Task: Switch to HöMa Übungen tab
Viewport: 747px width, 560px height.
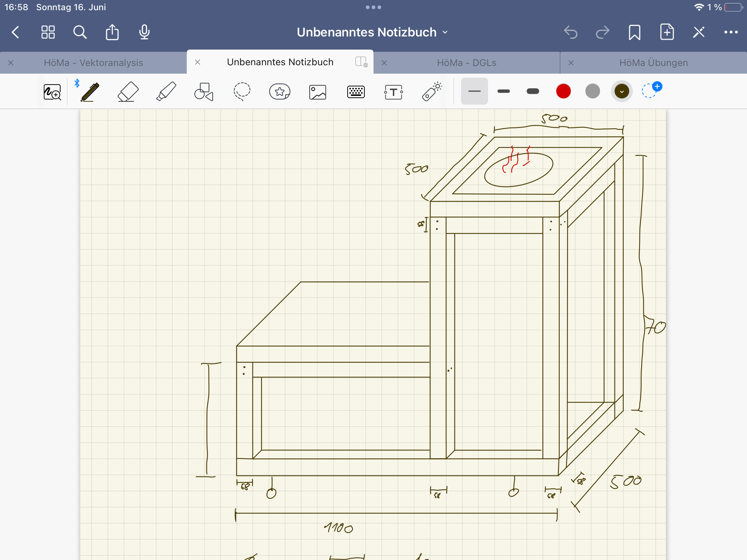Action: pyautogui.click(x=653, y=63)
